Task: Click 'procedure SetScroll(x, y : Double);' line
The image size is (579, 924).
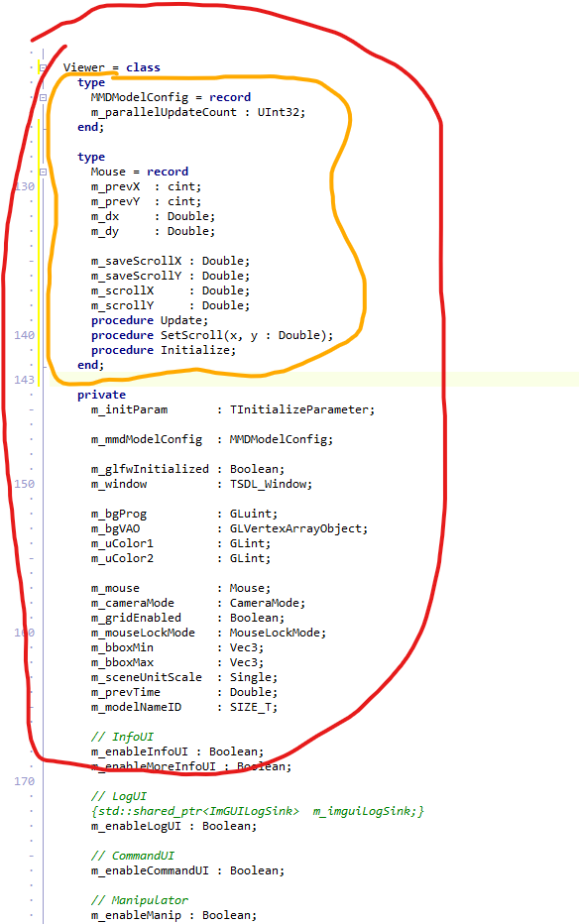Action: 212,335
